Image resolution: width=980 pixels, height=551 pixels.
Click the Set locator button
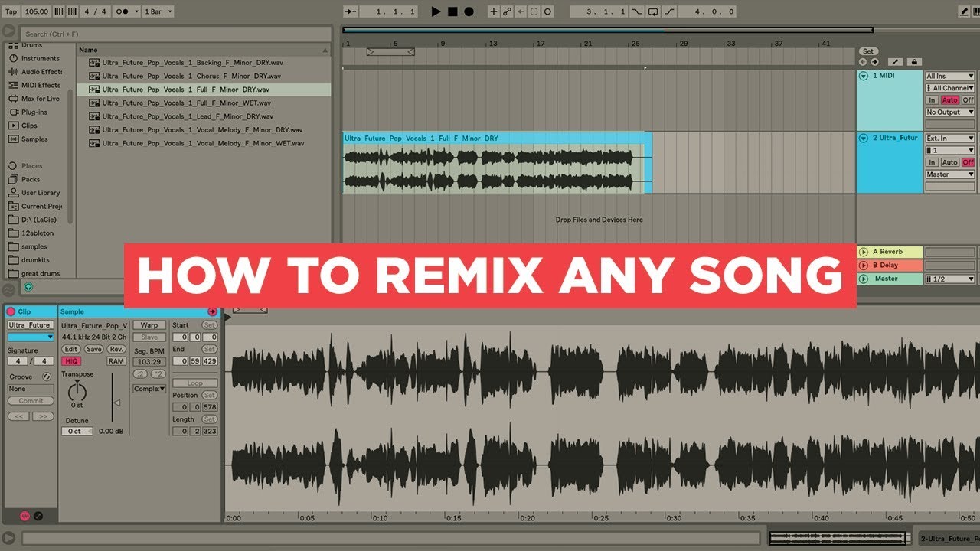867,51
